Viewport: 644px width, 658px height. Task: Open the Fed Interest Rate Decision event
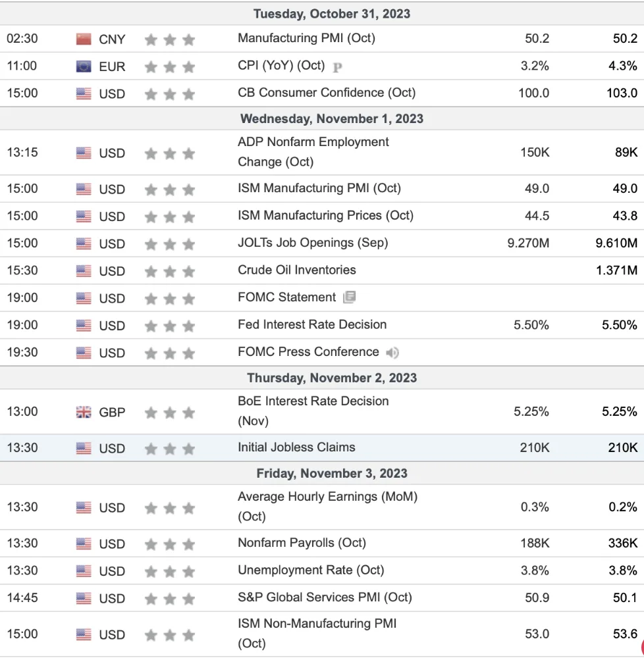[312, 324]
